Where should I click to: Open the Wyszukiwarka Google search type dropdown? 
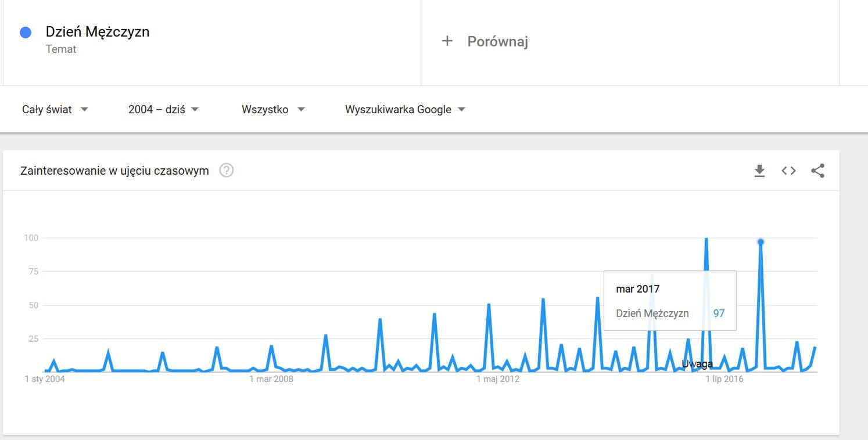coord(405,109)
